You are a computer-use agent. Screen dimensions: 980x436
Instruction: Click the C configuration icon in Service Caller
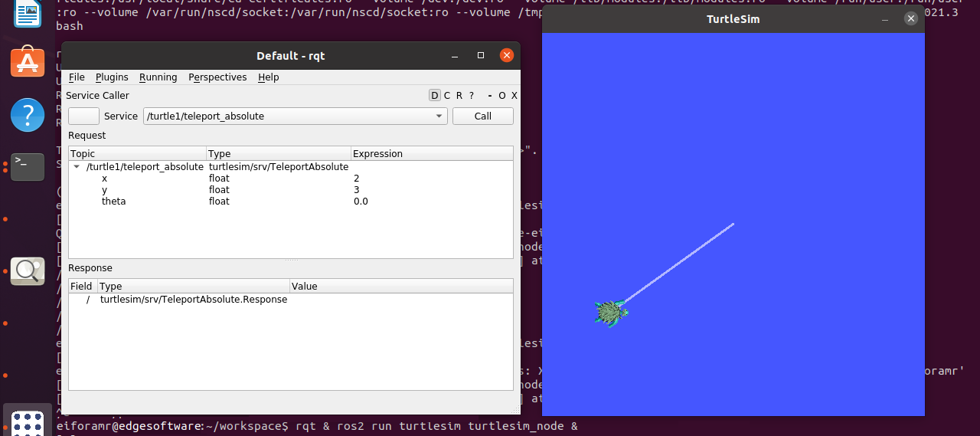pyautogui.click(x=447, y=96)
